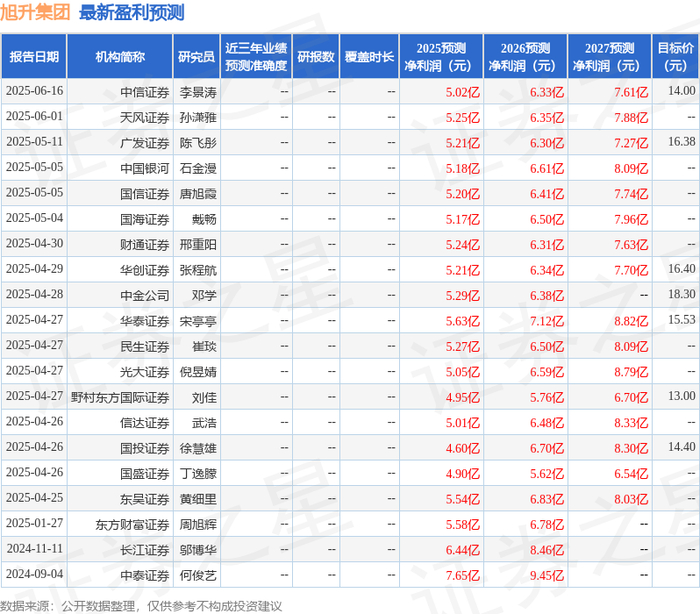The height and width of the screenshot is (614, 700).
Task: Click the 6.61亿 profit value
Action: pyautogui.click(x=547, y=169)
